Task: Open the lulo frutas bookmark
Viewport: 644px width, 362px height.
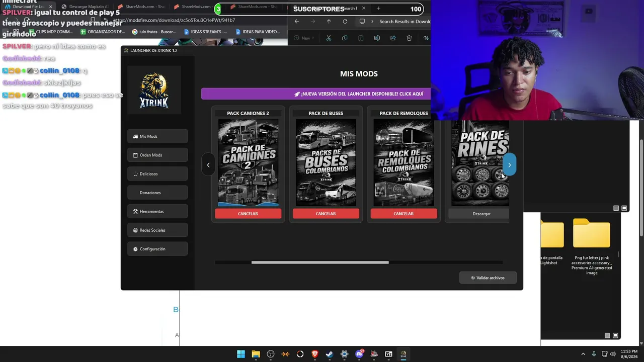Action: click(154, 32)
